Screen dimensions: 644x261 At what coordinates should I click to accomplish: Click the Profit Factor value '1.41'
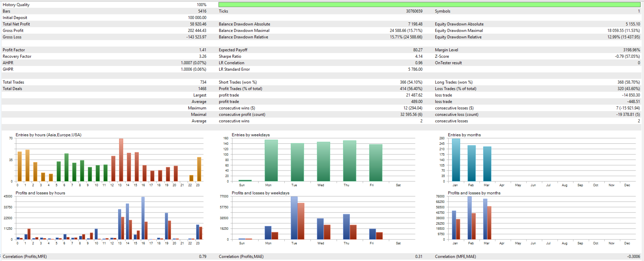pyautogui.click(x=203, y=50)
